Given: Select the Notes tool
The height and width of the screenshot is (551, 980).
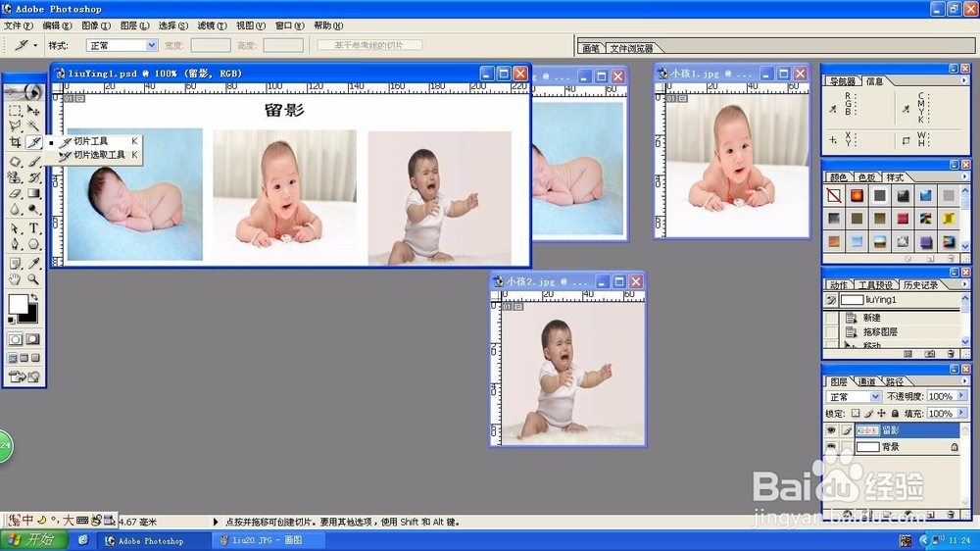Looking at the screenshot, I should [15, 264].
